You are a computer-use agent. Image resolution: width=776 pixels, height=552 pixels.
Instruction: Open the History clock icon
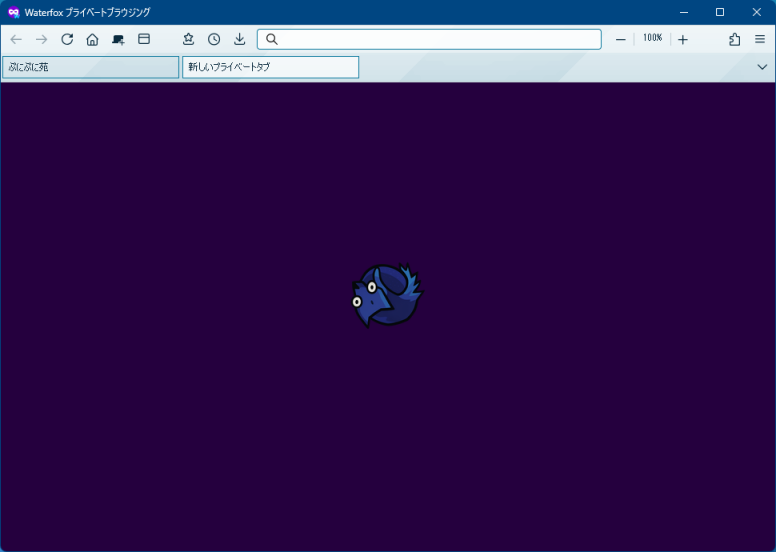coord(214,39)
